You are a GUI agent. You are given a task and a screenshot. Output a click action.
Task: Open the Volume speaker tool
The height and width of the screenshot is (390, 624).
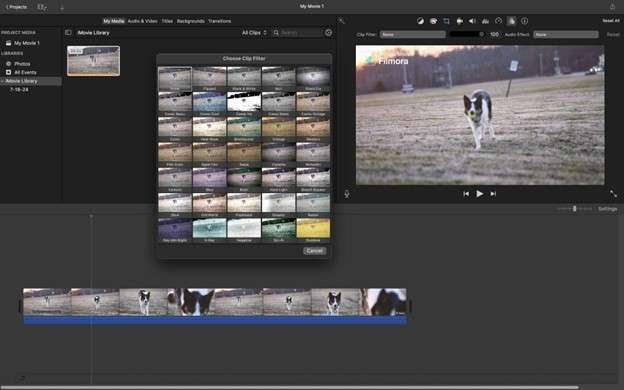pyautogui.click(x=472, y=21)
